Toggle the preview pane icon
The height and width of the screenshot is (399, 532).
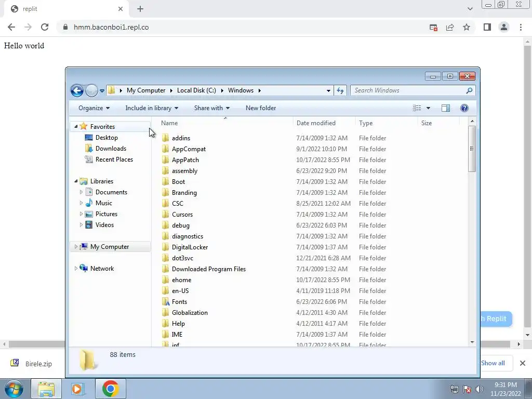pyautogui.click(x=445, y=108)
